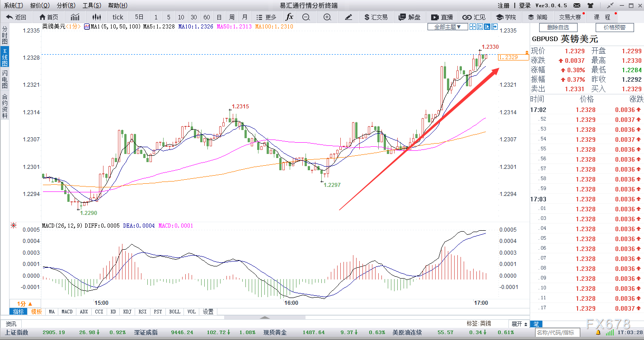The width and height of the screenshot is (644, 340).
Task: Select the 周 weekly period
Action: coord(232,17)
